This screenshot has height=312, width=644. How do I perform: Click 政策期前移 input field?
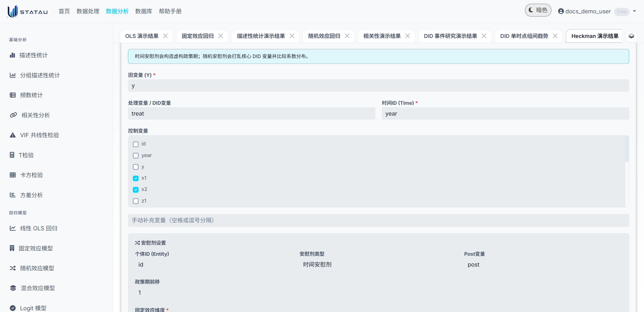(x=214, y=292)
